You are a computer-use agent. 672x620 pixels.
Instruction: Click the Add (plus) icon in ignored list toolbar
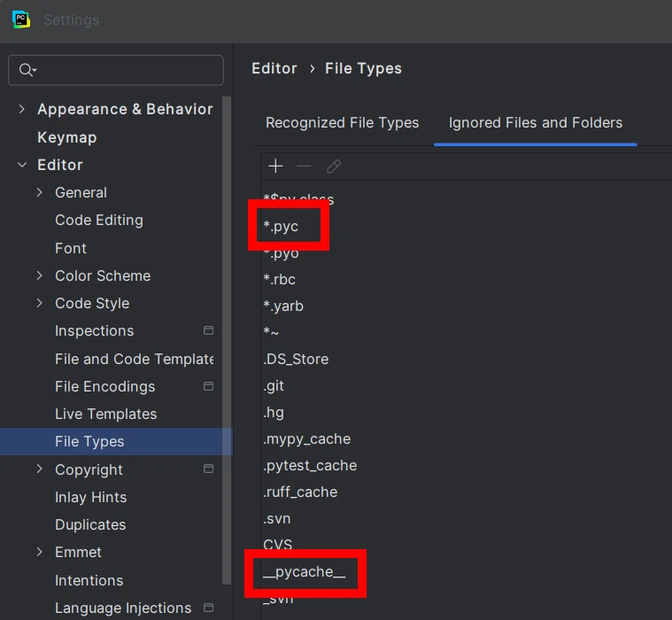pyautogui.click(x=275, y=167)
